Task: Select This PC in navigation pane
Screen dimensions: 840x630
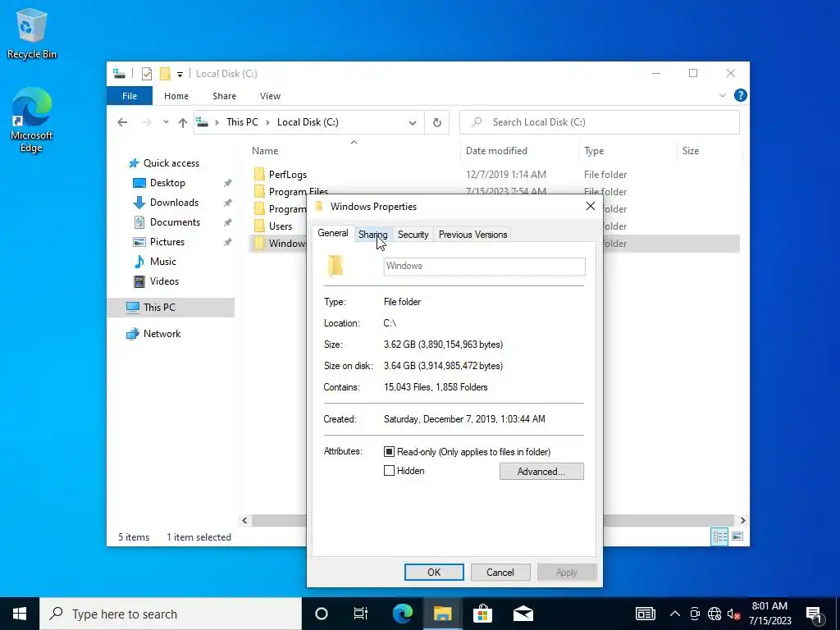Action: coord(159,308)
